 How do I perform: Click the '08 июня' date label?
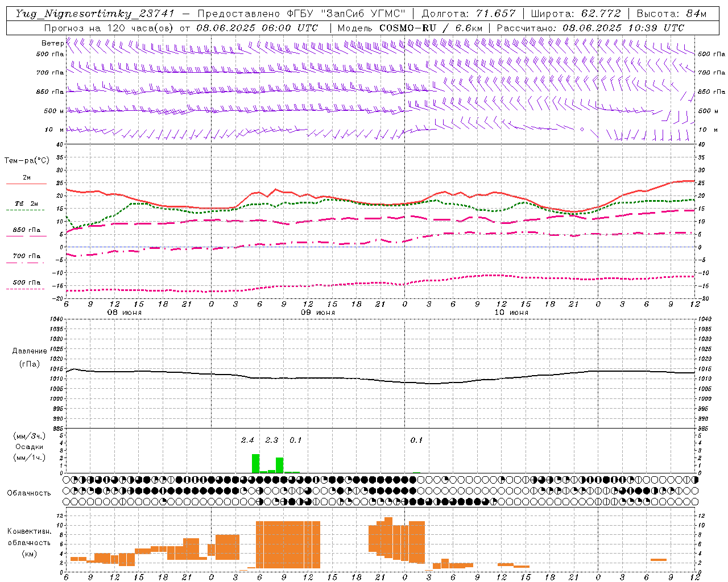coord(125,313)
